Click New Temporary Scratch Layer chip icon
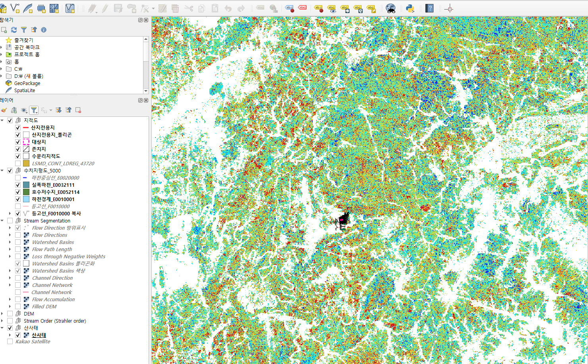 click(41, 8)
